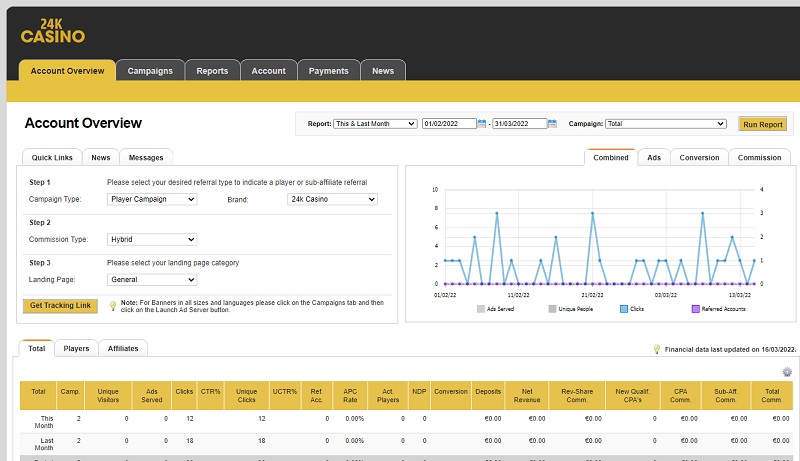This screenshot has width=800, height=461.
Task: Click the Unique Clicks column header
Action: pyautogui.click(x=246, y=396)
